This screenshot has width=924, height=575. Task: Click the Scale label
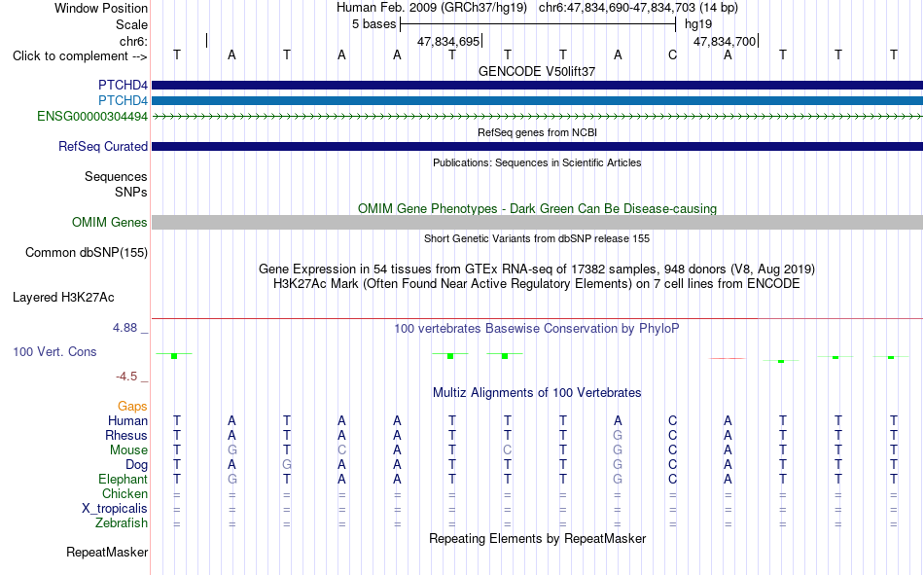pyautogui.click(x=132, y=24)
